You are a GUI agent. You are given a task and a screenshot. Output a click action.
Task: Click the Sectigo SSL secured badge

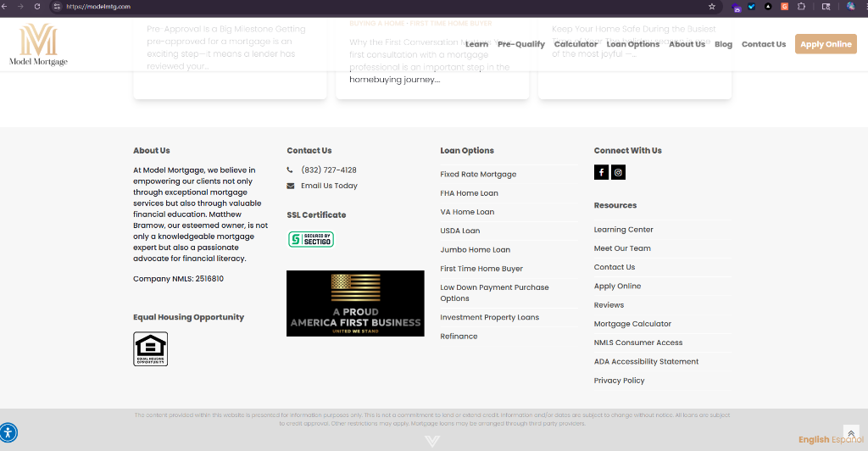point(311,239)
